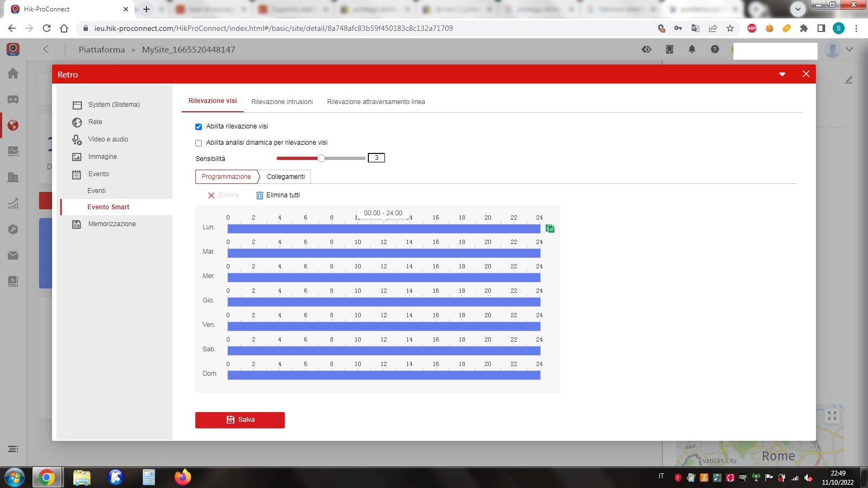The image size is (868, 488).
Task: Uncheck Abilita rilevazione visi checkbox
Action: 199,127
